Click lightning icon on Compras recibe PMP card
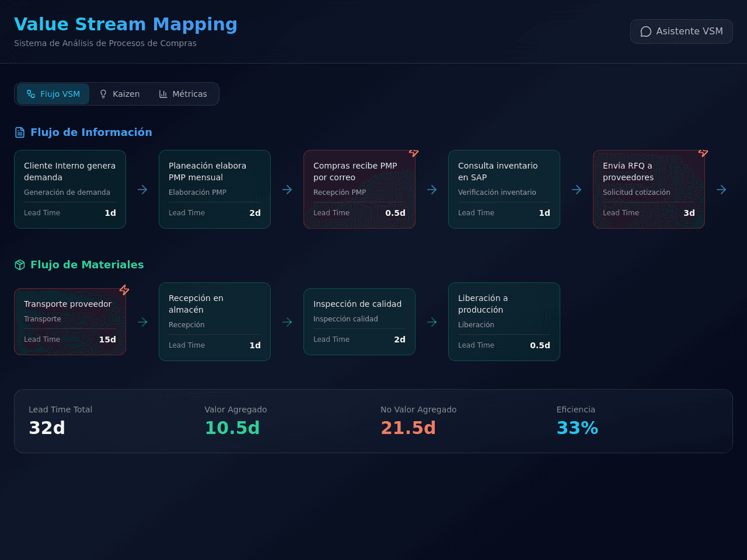The width and height of the screenshot is (747, 560). coord(414,152)
